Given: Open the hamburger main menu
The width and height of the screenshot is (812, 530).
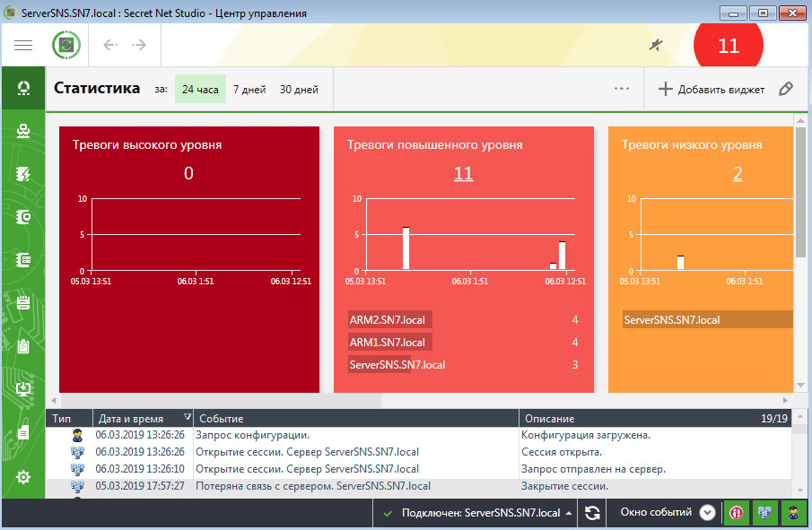Looking at the screenshot, I should coord(23,46).
